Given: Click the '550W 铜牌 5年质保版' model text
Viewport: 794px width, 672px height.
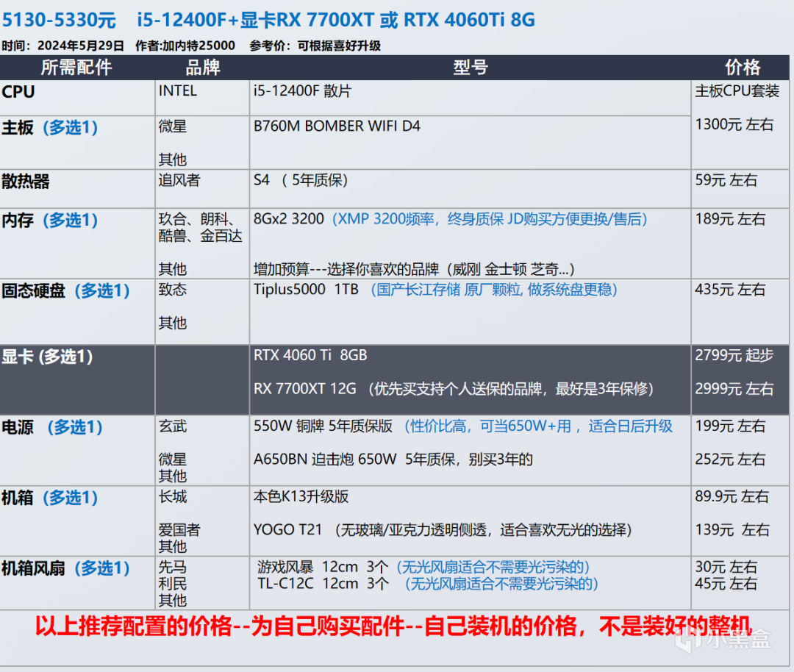Looking at the screenshot, I should tap(323, 426).
